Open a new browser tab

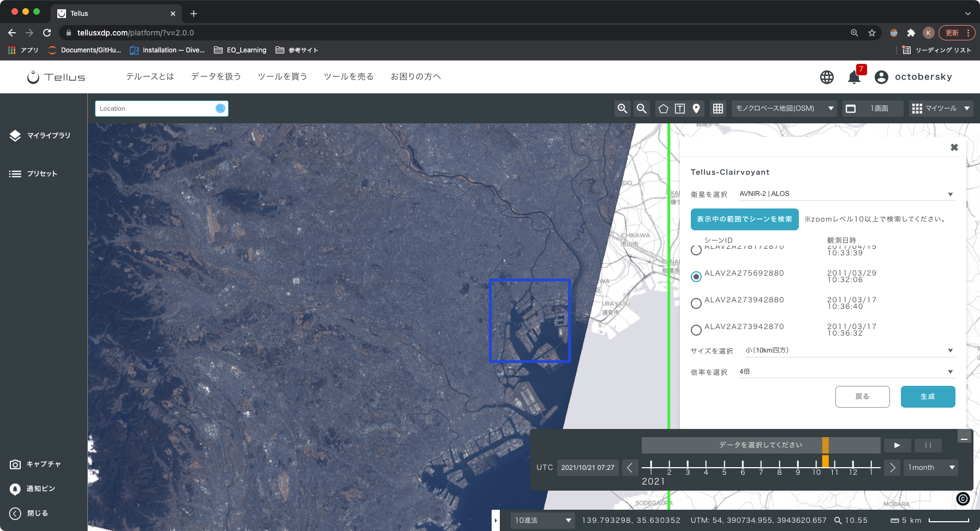pyautogui.click(x=194, y=13)
